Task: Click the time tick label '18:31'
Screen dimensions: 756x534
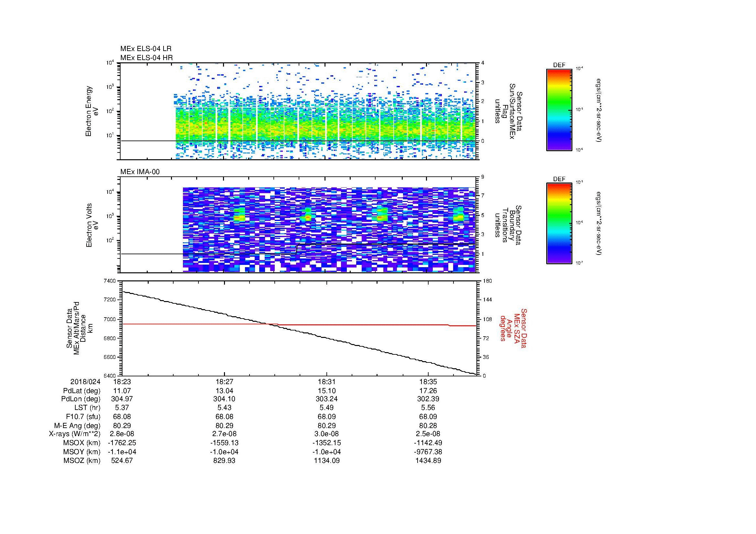Action: point(326,382)
